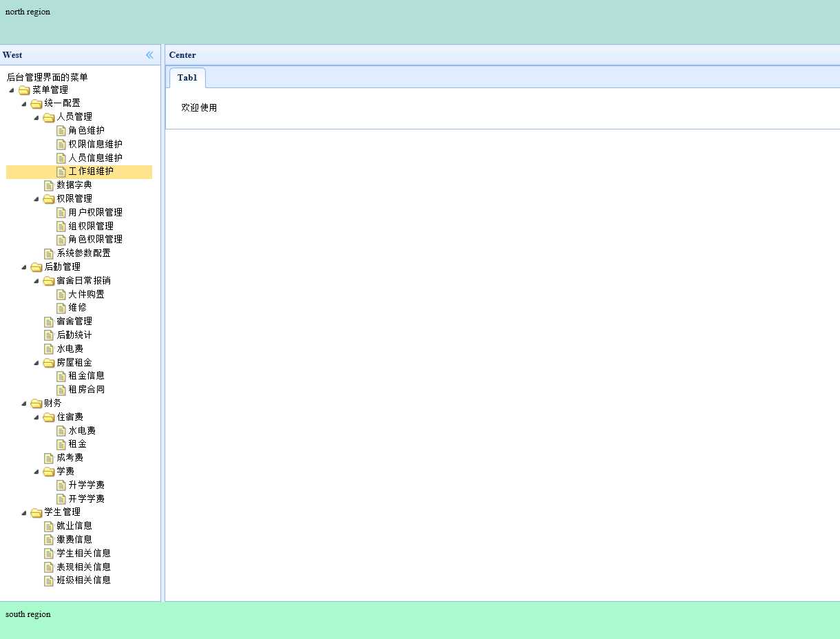The height and width of the screenshot is (639, 840).
Task: Click the page icon next to 大件购置
Action: click(x=61, y=295)
